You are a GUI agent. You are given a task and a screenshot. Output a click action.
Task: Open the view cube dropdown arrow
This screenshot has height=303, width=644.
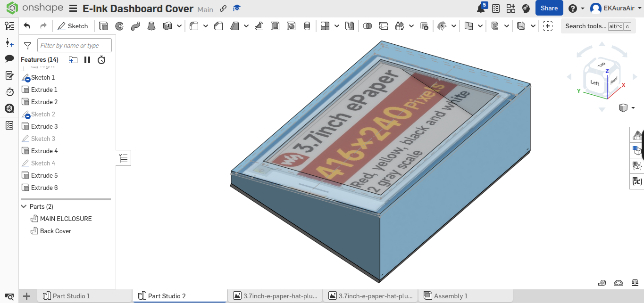click(633, 107)
